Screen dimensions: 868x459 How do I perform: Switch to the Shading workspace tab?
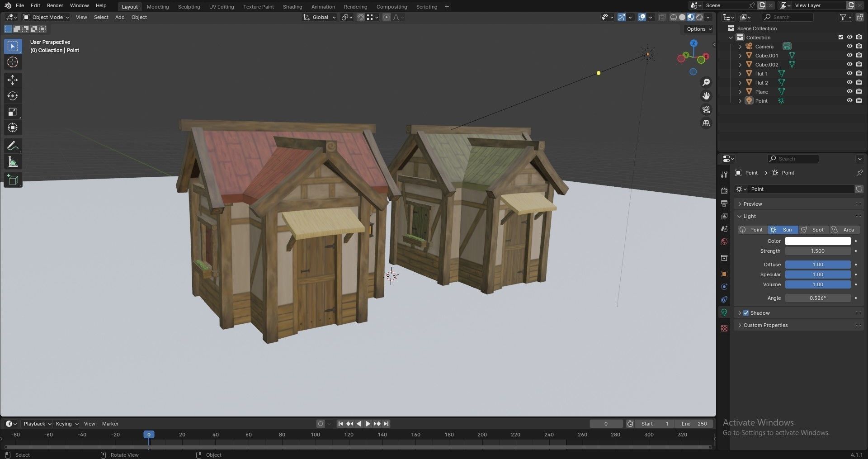point(292,7)
